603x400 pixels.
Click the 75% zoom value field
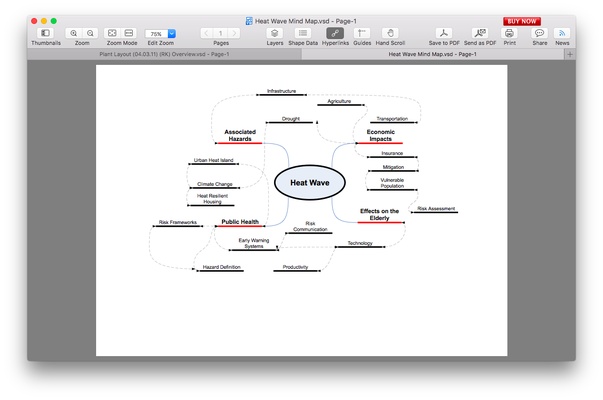pyautogui.click(x=156, y=34)
